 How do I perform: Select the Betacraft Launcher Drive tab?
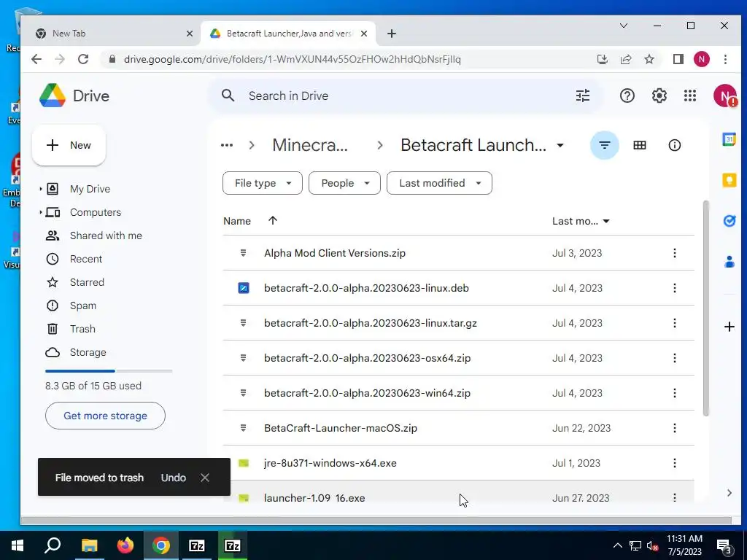(x=288, y=34)
